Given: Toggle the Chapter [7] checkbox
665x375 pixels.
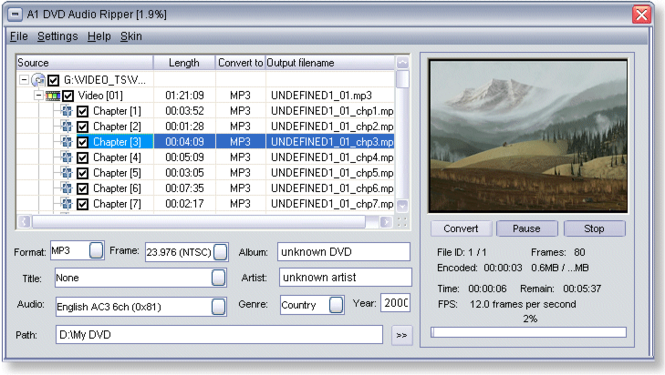Looking at the screenshot, I should [83, 204].
